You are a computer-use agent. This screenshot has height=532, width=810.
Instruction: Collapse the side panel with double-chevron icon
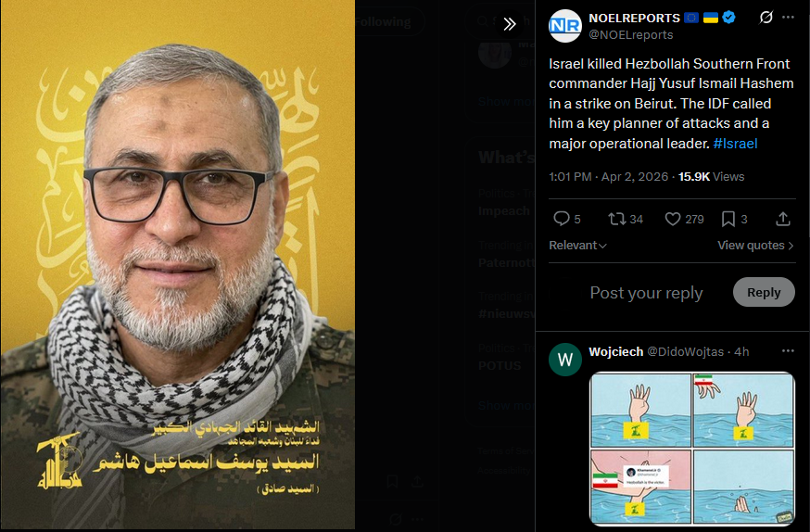(510, 23)
